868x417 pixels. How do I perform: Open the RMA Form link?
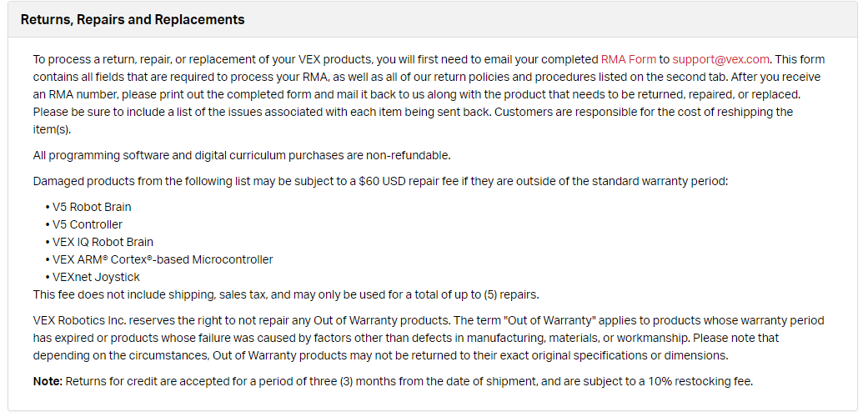629,59
